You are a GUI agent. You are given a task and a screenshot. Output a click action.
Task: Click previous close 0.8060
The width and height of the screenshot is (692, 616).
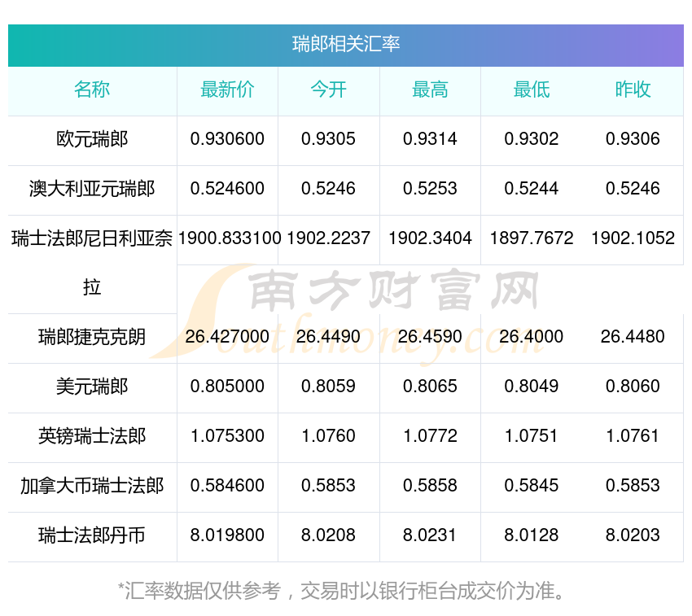(x=633, y=387)
